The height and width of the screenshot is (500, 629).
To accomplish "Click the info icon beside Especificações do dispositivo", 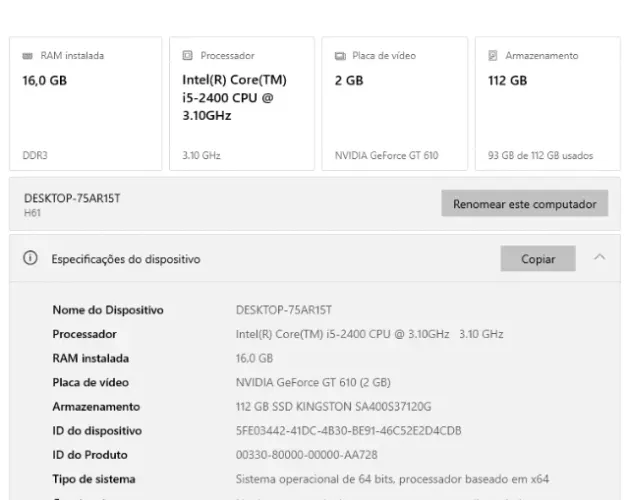I will point(30,258).
